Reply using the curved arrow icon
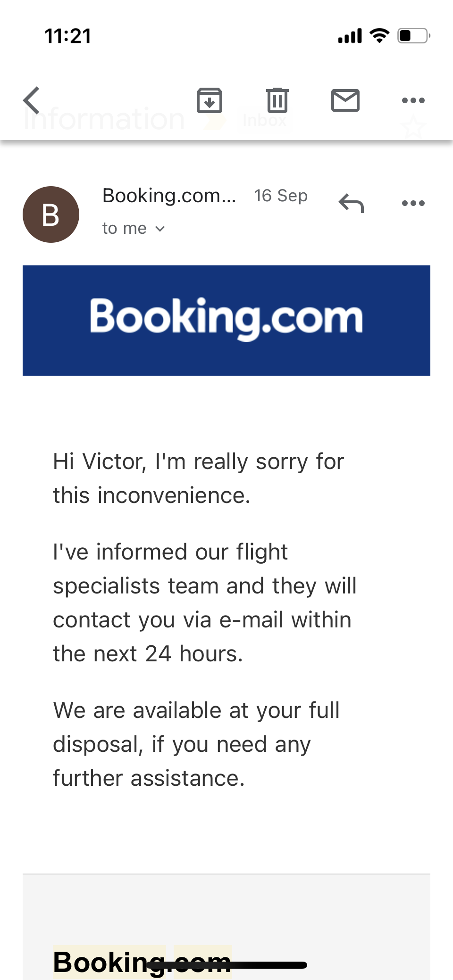Image resolution: width=453 pixels, height=980 pixels. pos(352,204)
